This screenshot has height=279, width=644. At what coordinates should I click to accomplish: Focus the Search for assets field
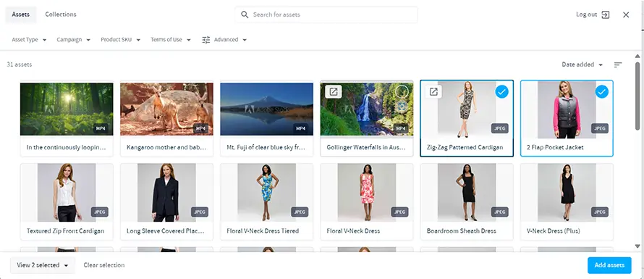coord(326,14)
